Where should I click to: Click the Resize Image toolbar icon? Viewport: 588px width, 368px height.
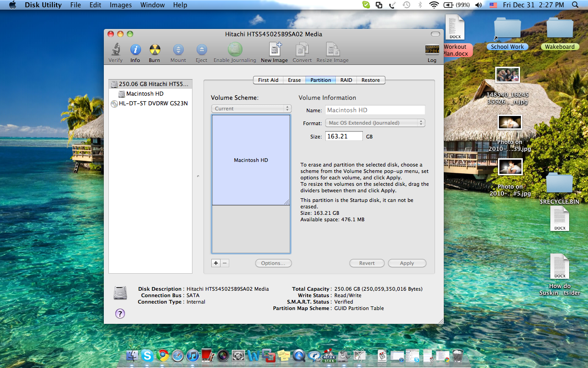(332, 49)
